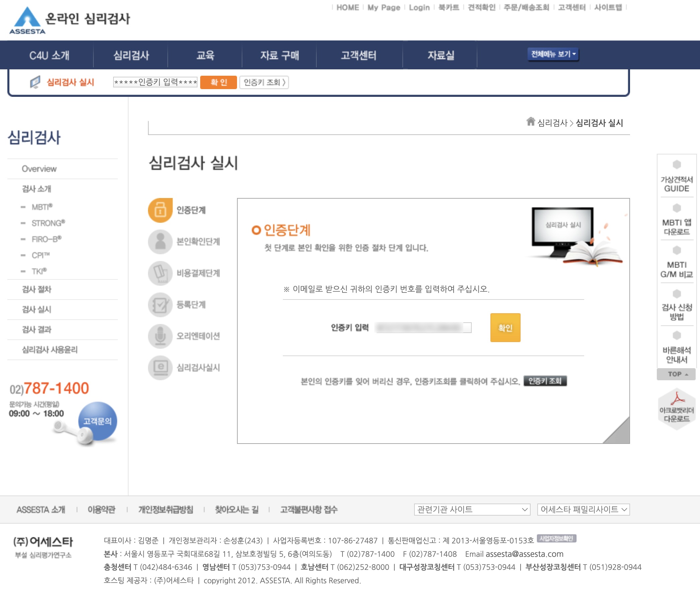The image size is (700, 596).
Task: Click the blue 고객문의 phone bubble
Action: pyautogui.click(x=97, y=421)
